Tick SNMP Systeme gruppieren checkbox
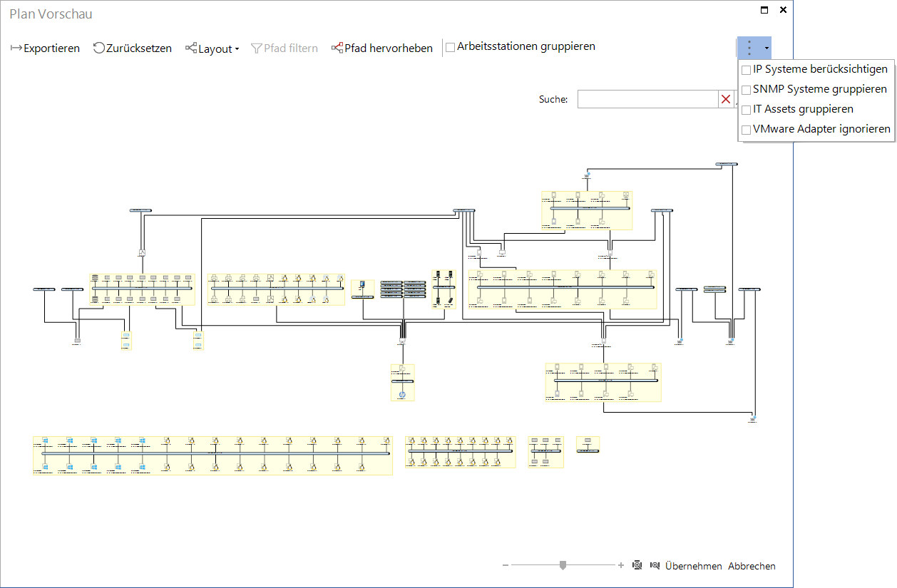Image resolution: width=897 pixels, height=588 pixels. click(746, 90)
